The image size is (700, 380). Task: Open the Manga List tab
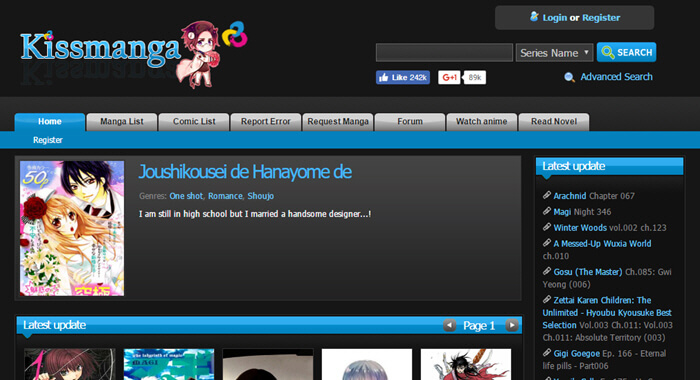click(122, 121)
